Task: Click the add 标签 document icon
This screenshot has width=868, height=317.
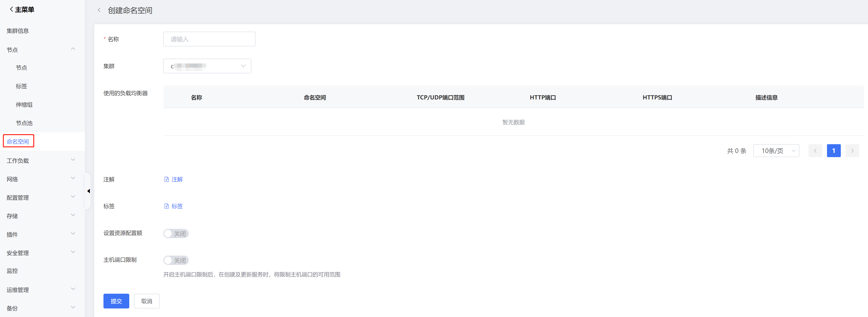Action: coord(166,206)
